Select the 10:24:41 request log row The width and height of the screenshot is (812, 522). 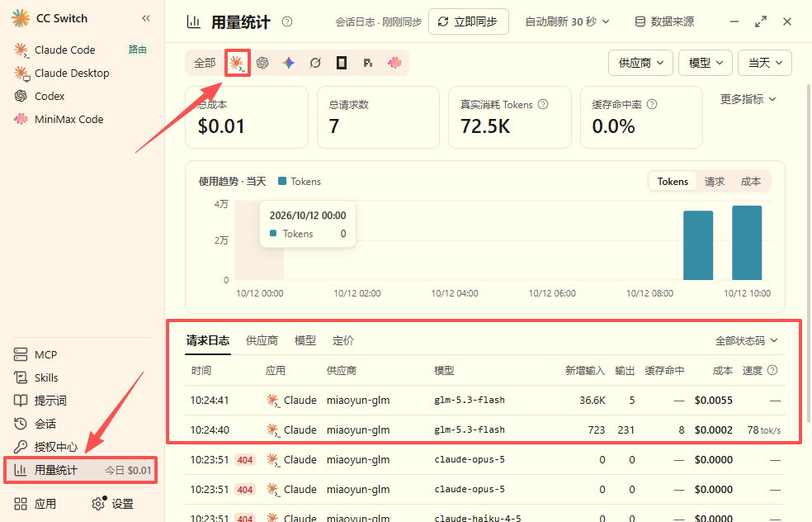pyautogui.click(x=485, y=401)
